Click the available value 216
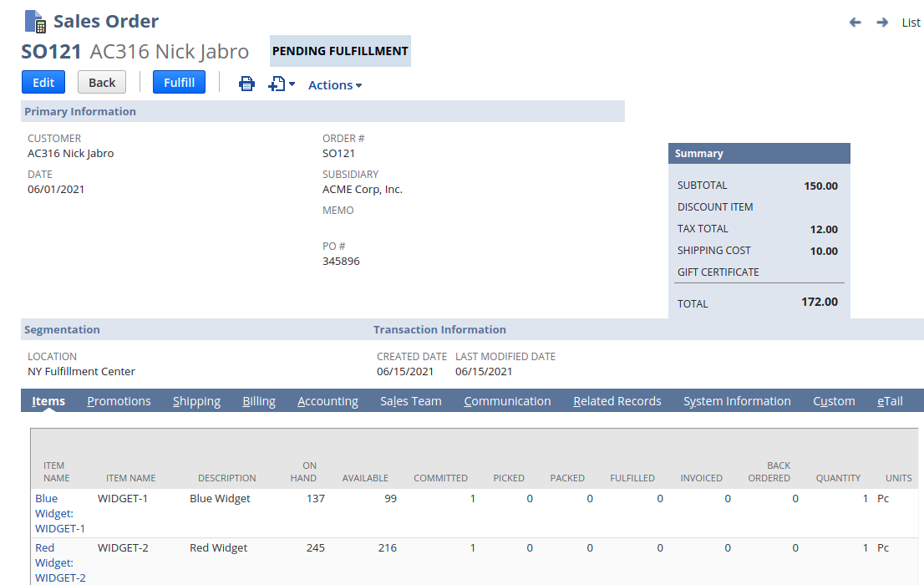 pos(388,548)
